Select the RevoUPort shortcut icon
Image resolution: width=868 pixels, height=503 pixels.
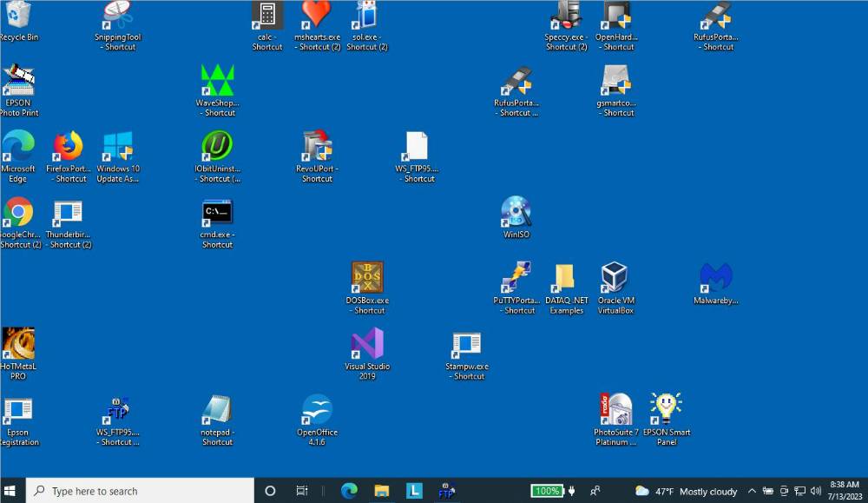[x=317, y=156]
